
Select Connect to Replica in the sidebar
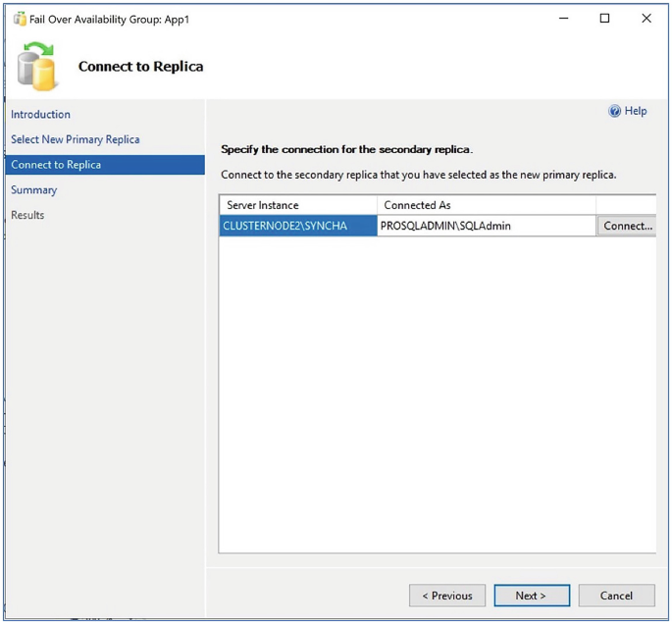(x=56, y=165)
